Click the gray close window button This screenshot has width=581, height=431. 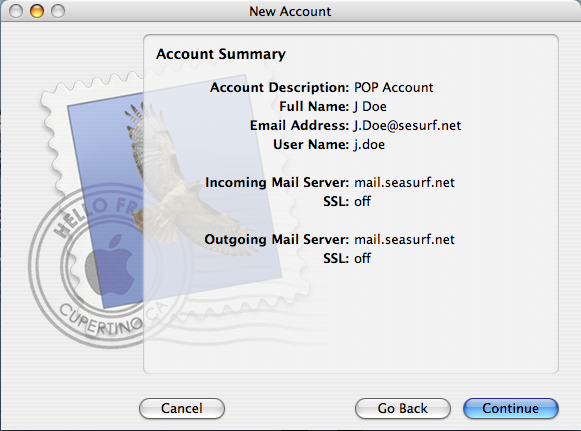tap(16, 11)
